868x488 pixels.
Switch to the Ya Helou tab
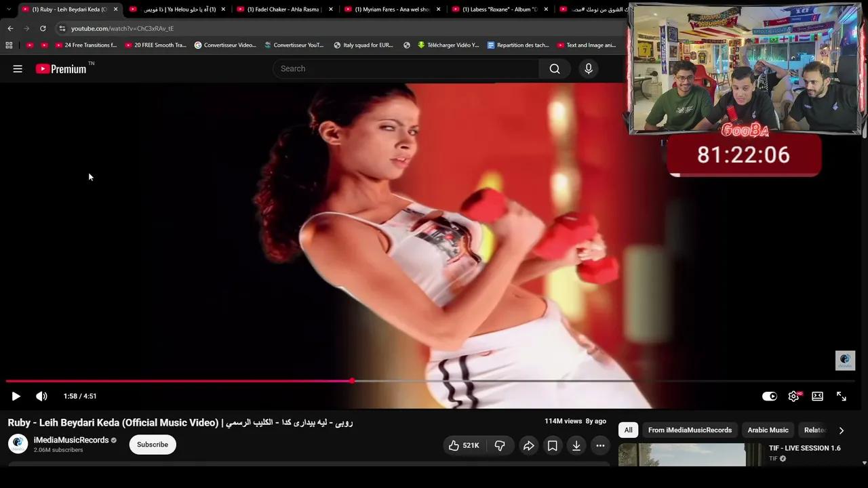point(178,9)
